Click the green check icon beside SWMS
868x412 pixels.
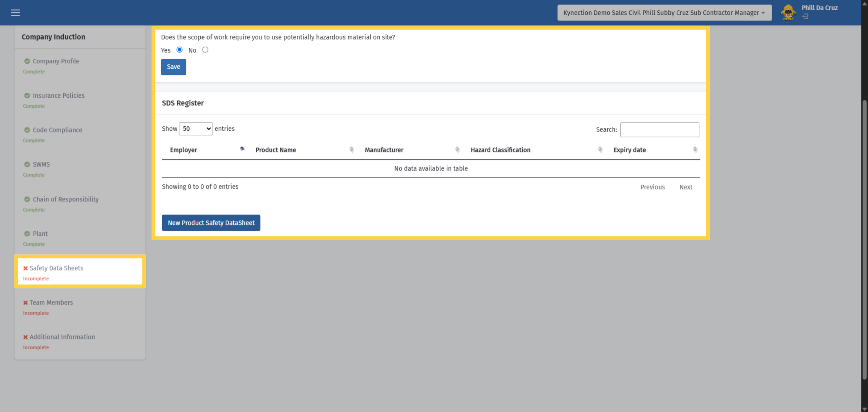(27, 164)
